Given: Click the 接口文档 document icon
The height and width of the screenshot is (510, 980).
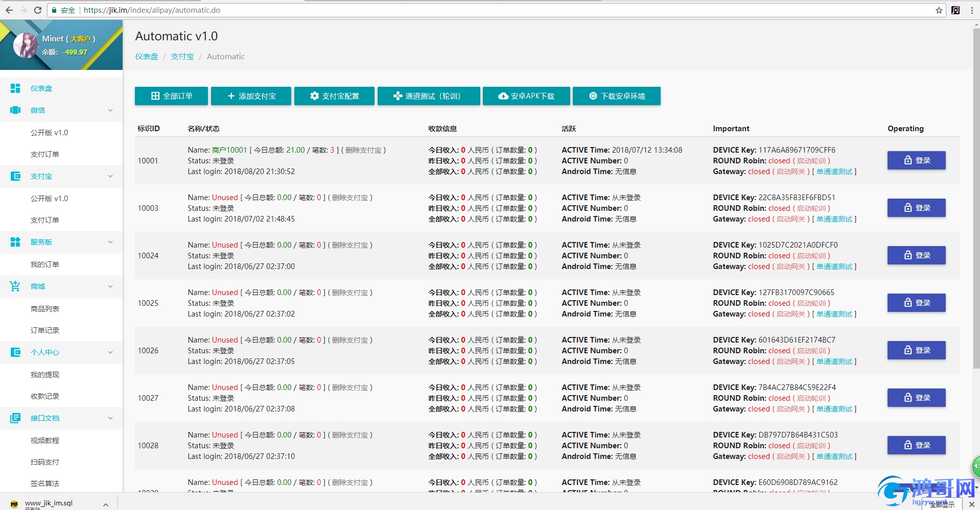Looking at the screenshot, I should tap(15, 418).
